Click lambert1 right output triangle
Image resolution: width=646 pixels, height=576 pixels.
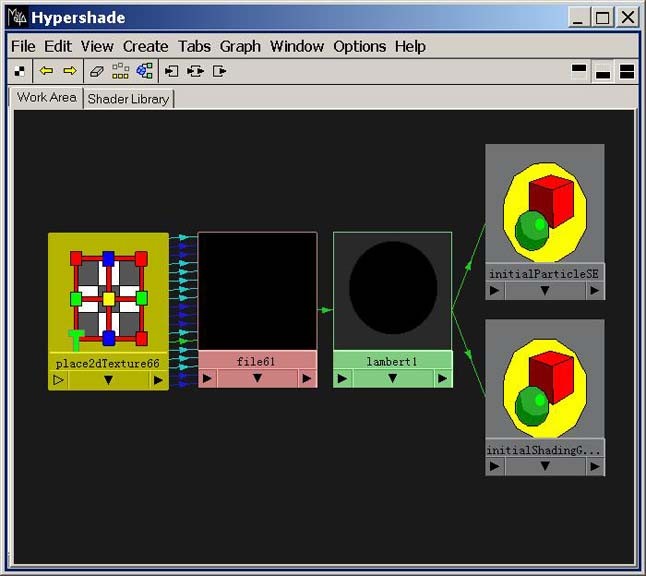tap(442, 378)
